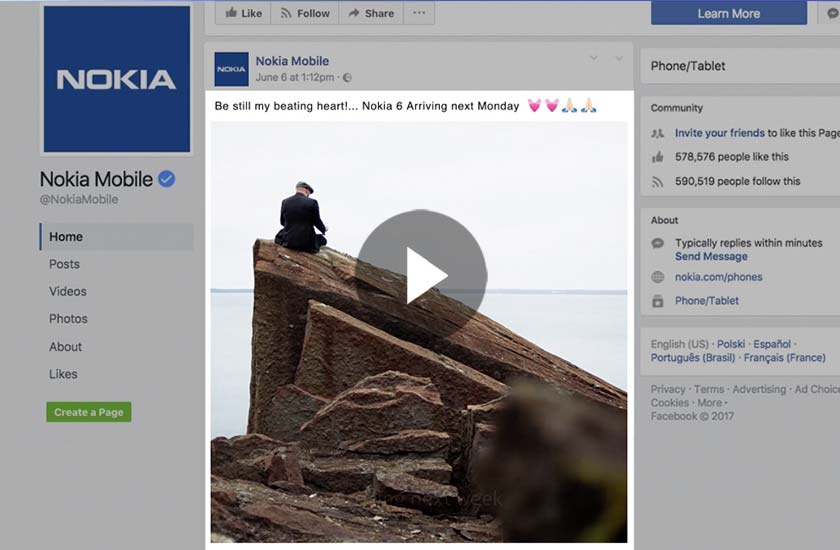The width and height of the screenshot is (840, 550).
Task: Open the more options ellipsis button
Action: pos(419,13)
